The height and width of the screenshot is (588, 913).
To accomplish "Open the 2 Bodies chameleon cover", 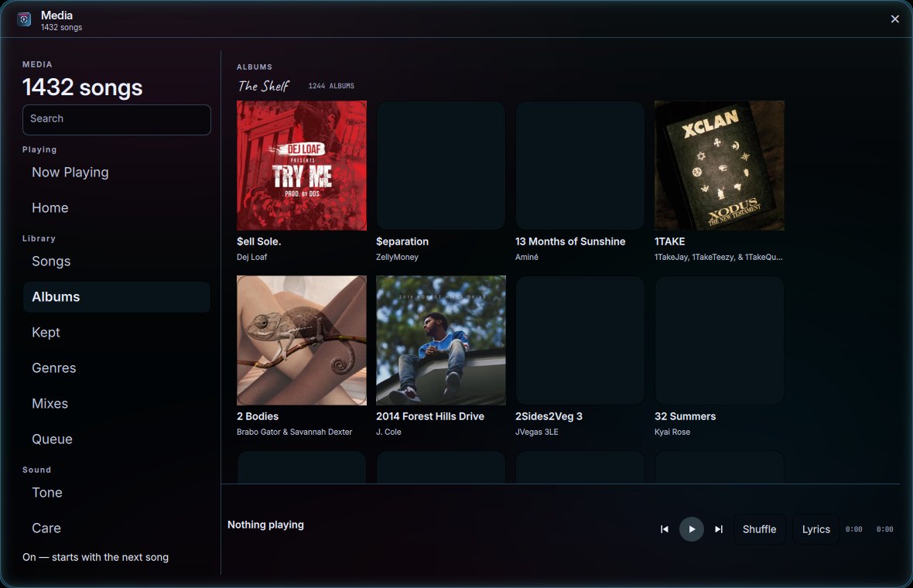I will coord(302,340).
